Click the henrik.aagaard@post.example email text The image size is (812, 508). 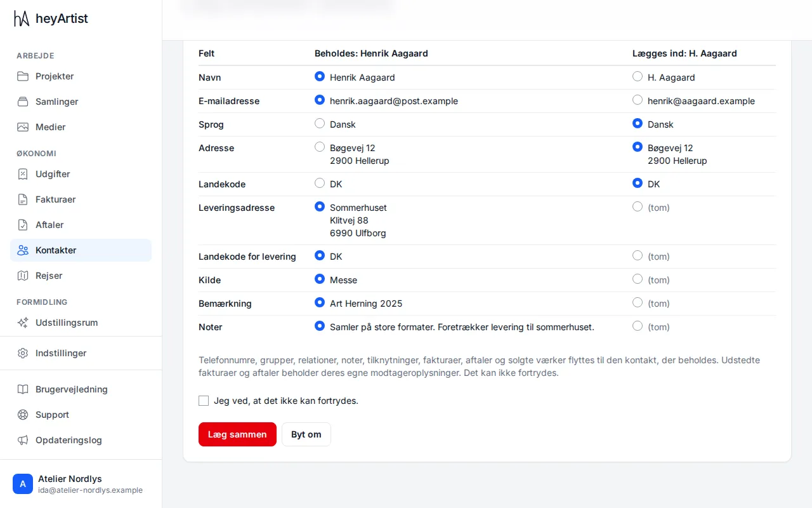394,101
